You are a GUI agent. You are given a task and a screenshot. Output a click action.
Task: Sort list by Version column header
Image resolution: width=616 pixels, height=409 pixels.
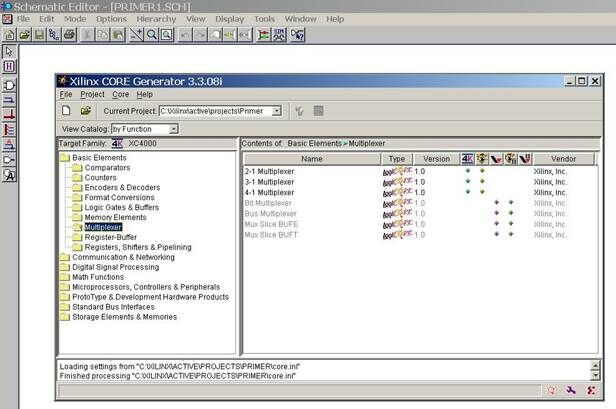pos(436,159)
